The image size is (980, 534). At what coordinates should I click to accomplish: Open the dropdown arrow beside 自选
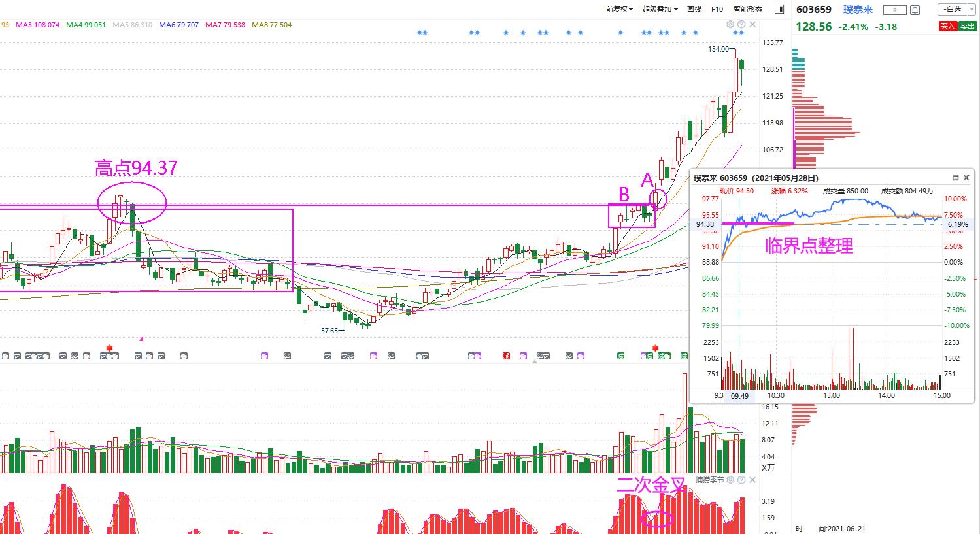(971, 9)
